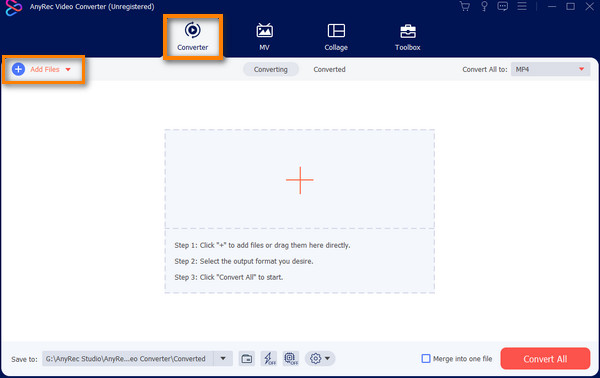Click the blue plus Add Files icon
This screenshot has height=378, width=600.
(18, 69)
